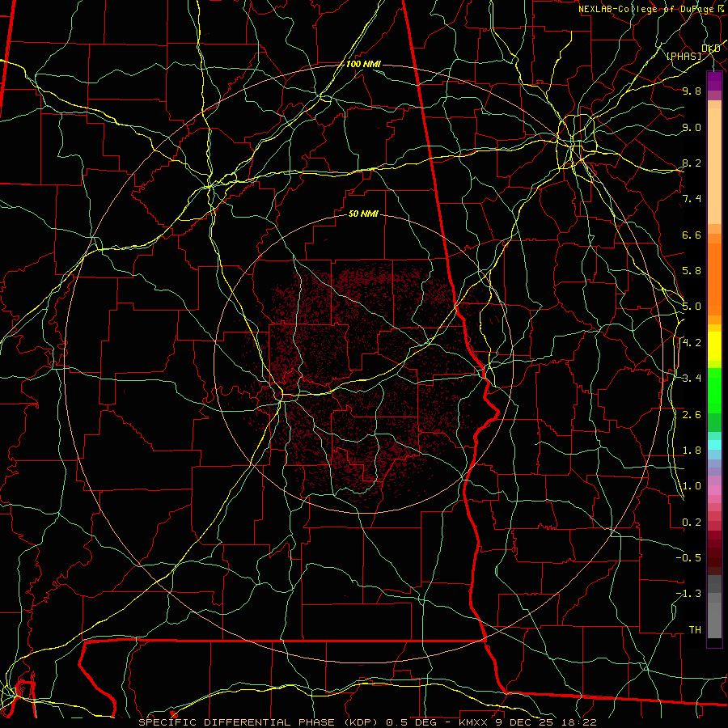Viewport: 728px width, 728px height.
Task: Click the -0.5 value on the colorbar scale
Action: (x=688, y=558)
